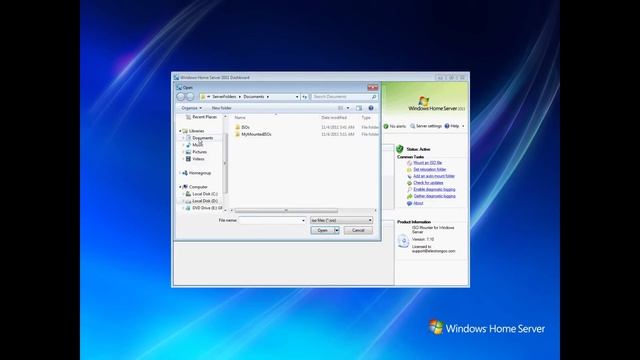This screenshot has width=640, height=360.
Task: Click the Gather diagnostic logging icon
Action: point(409,196)
